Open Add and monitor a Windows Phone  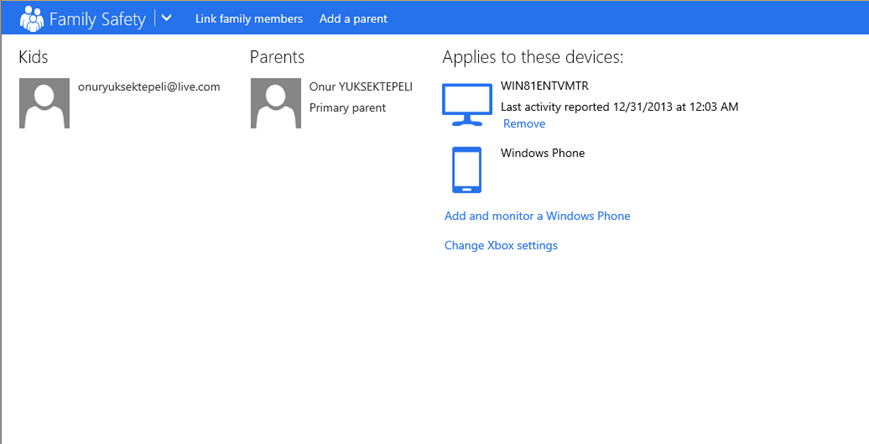tap(537, 216)
